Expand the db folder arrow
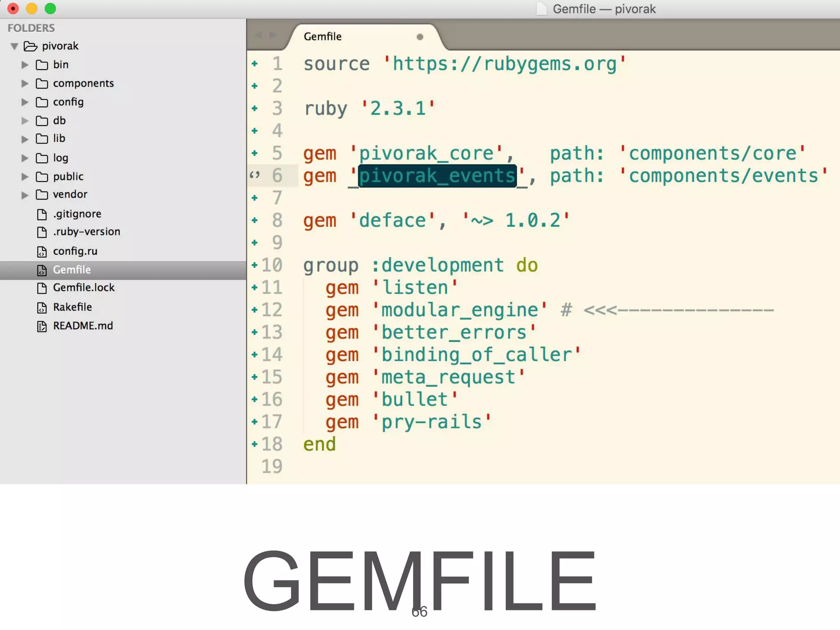This screenshot has height=630, width=840. [25, 121]
